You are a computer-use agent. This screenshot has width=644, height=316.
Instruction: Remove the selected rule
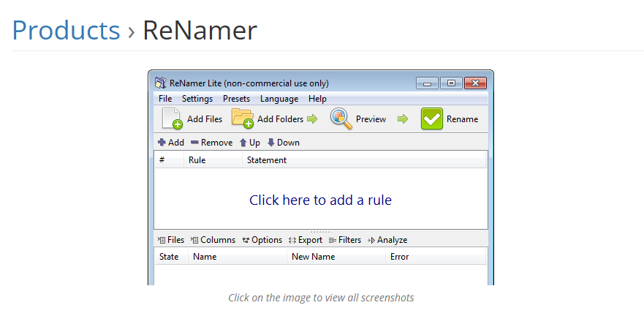click(211, 143)
